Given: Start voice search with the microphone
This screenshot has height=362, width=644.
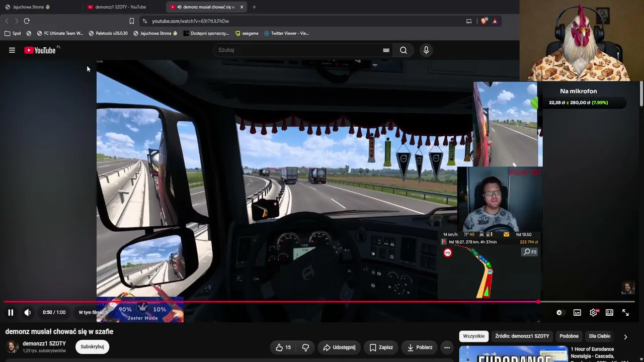Looking at the screenshot, I should tap(426, 50).
